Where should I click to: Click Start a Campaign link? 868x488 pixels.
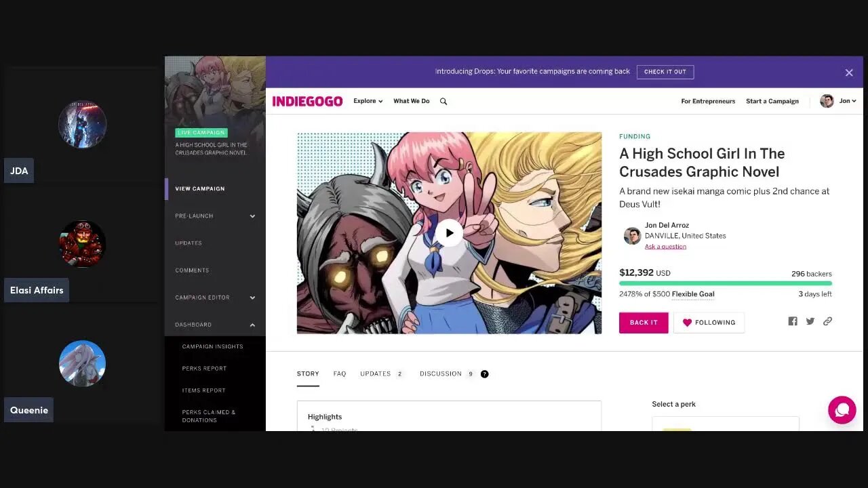[x=772, y=101]
